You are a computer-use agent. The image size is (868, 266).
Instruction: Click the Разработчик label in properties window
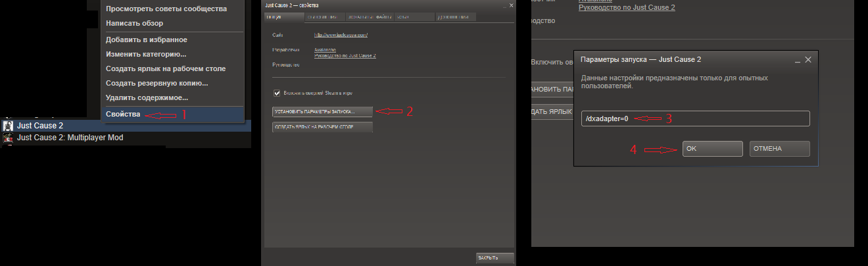[286, 49]
